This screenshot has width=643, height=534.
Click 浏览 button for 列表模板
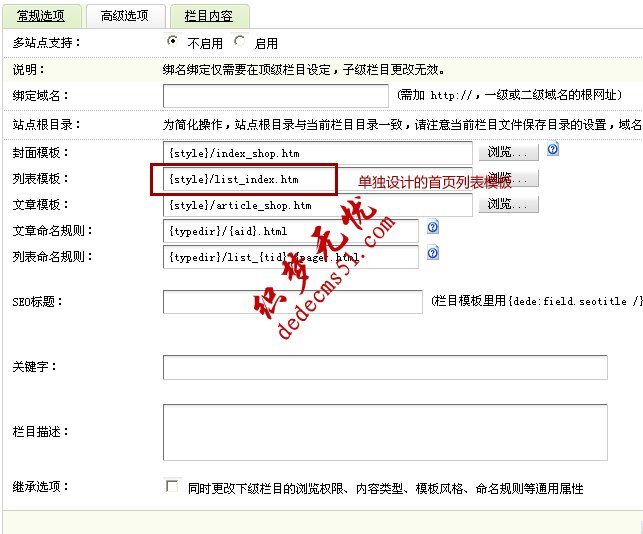(x=508, y=178)
